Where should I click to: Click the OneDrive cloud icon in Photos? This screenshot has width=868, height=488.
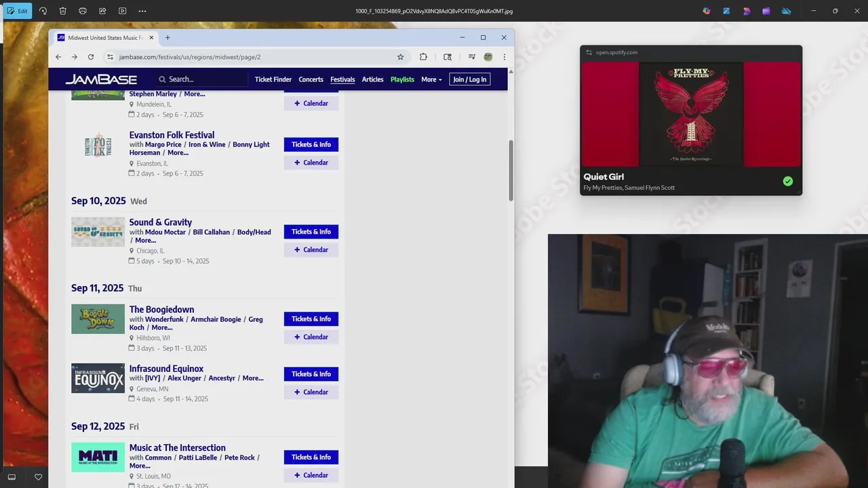(x=787, y=11)
